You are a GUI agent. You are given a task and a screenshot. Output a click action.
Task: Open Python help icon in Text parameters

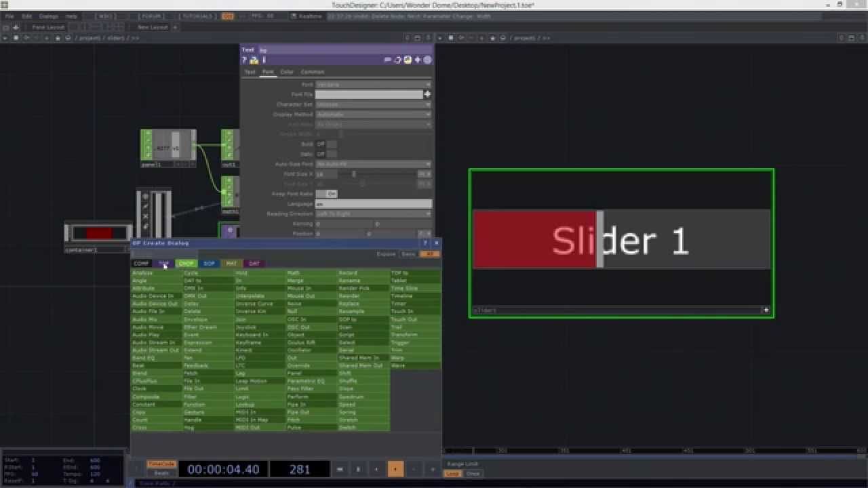(x=254, y=60)
